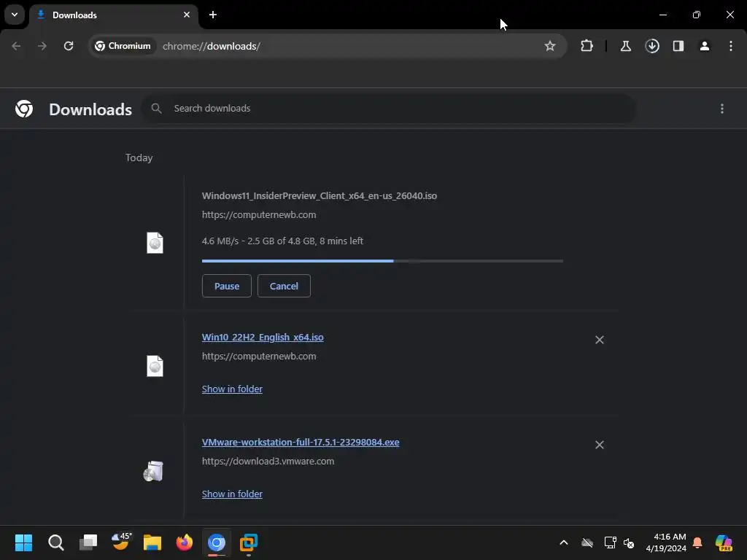Open a new tab with plus button
The image size is (747, 560).
click(213, 15)
